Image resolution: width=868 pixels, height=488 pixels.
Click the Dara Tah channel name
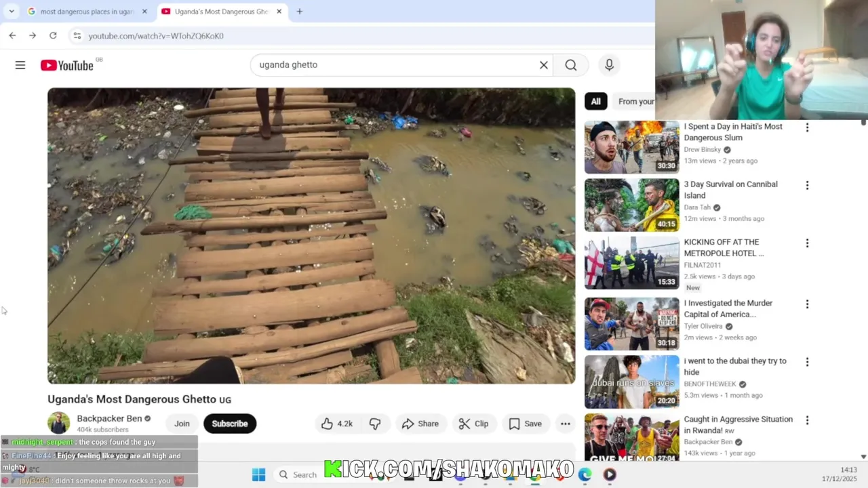click(697, 207)
